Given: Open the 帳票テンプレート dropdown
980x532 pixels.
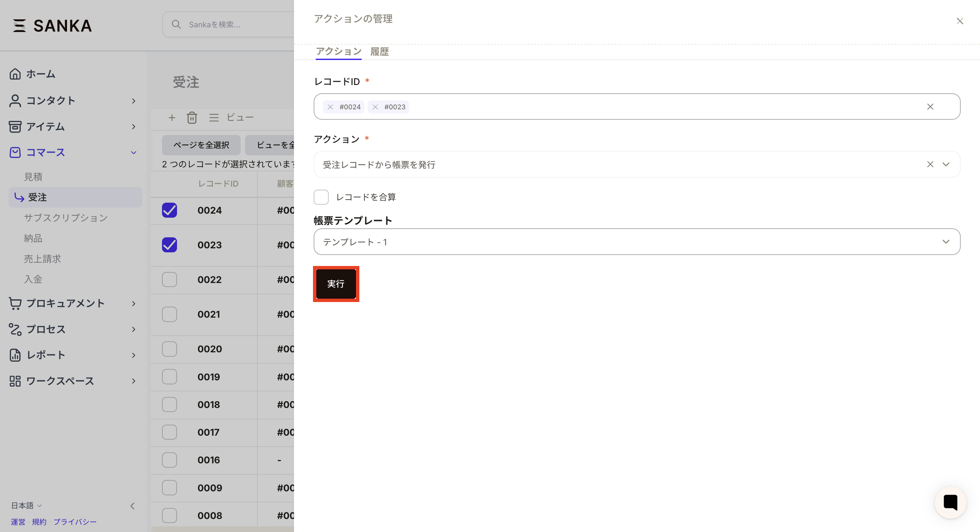Looking at the screenshot, I should tap(946, 241).
